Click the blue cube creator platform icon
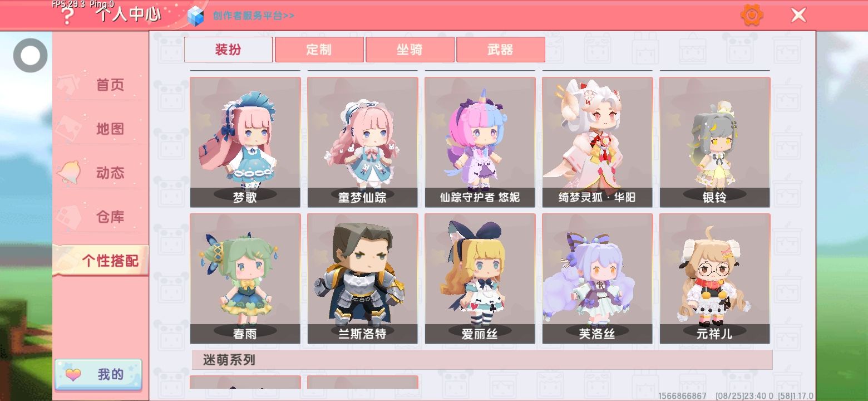Image resolution: width=868 pixels, height=401 pixels. point(196,16)
